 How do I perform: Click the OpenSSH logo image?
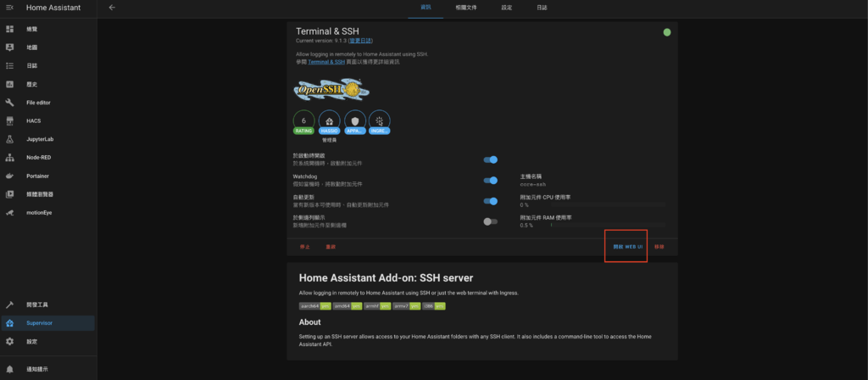click(331, 88)
